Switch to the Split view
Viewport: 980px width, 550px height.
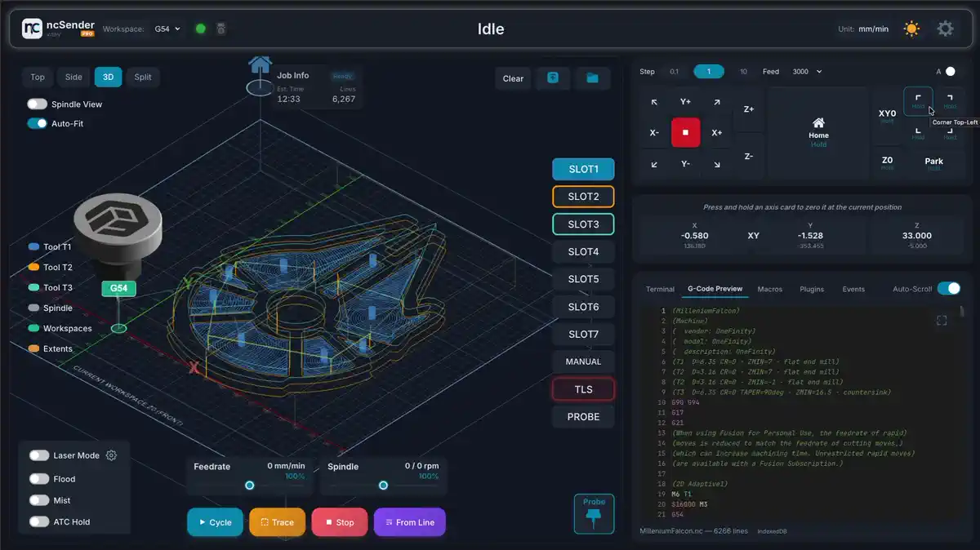tap(143, 78)
